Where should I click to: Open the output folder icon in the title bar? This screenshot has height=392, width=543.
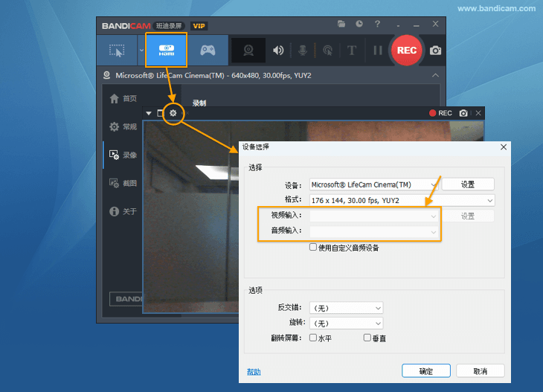tap(341, 24)
